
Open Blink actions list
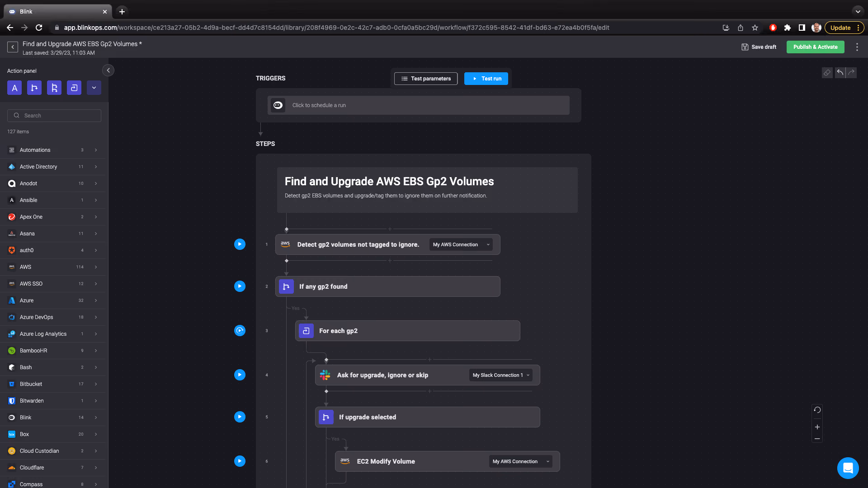coord(52,418)
